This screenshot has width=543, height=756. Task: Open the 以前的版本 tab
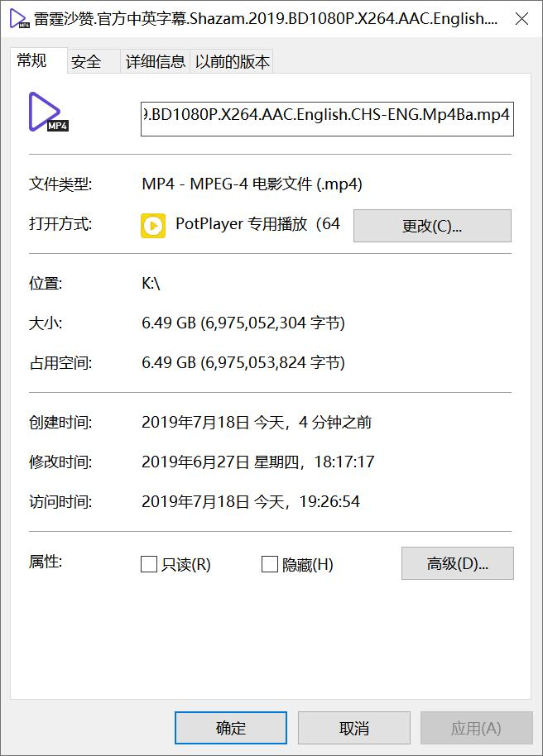point(232,62)
